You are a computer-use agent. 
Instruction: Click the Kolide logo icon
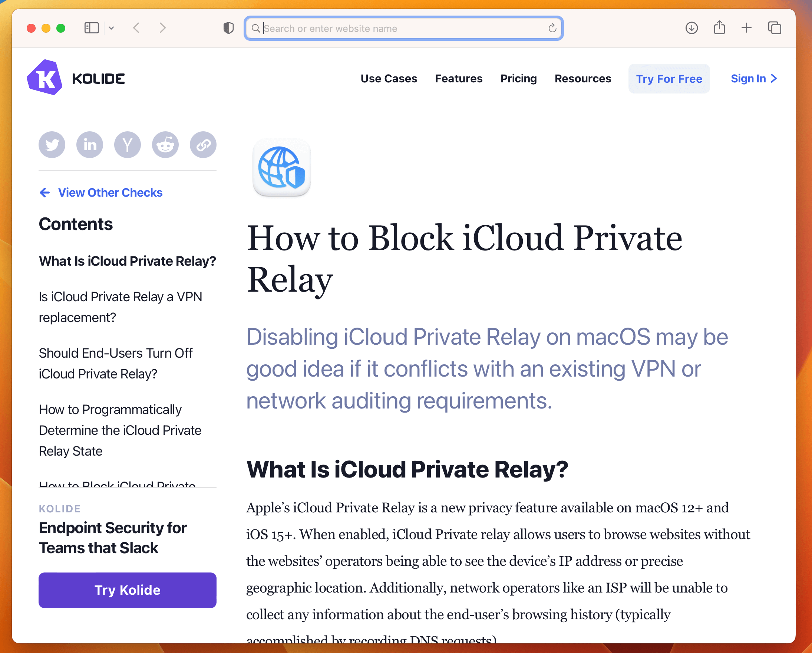[47, 79]
